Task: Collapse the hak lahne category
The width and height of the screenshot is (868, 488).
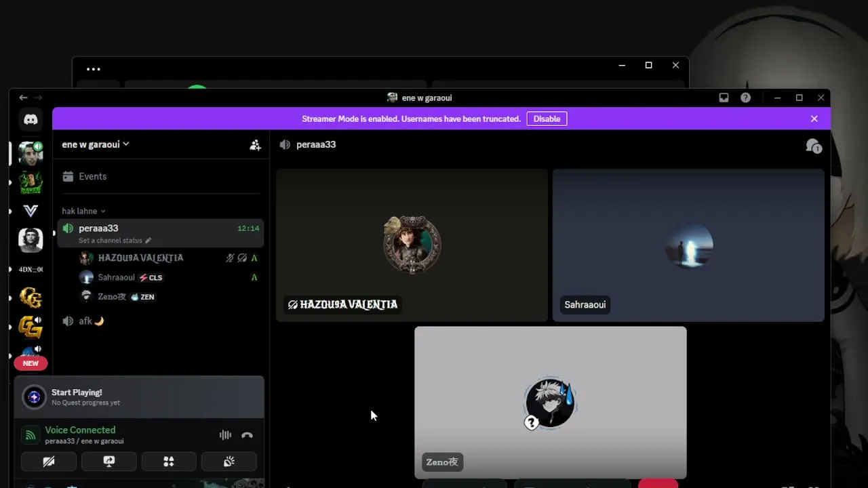Action: tap(83, 211)
